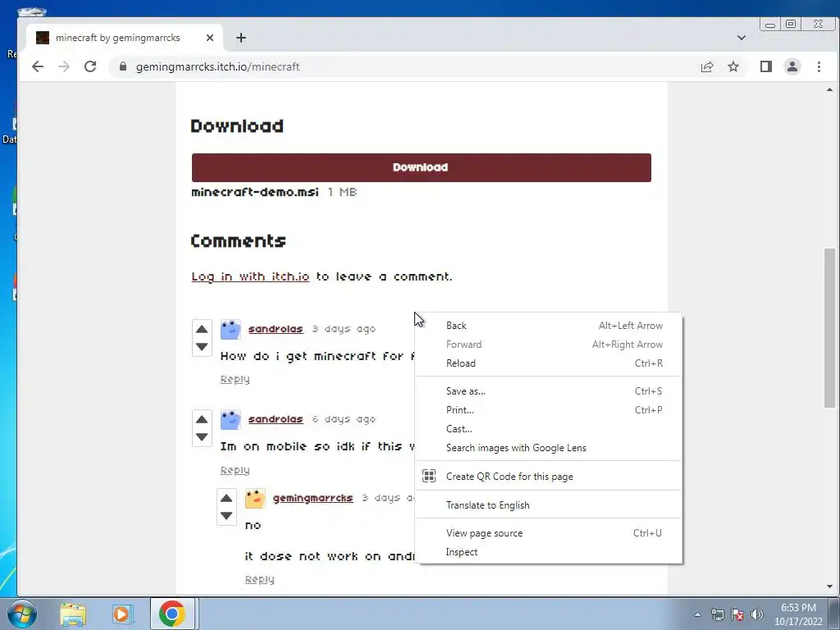This screenshot has height=630, width=840.
Task: Open sandrolas profile link on 6 days ago comment
Action: click(276, 419)
